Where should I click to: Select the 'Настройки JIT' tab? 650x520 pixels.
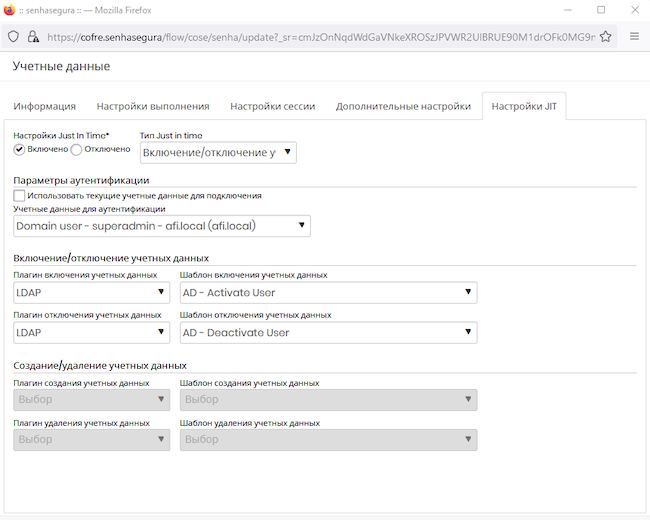point(524,107)
